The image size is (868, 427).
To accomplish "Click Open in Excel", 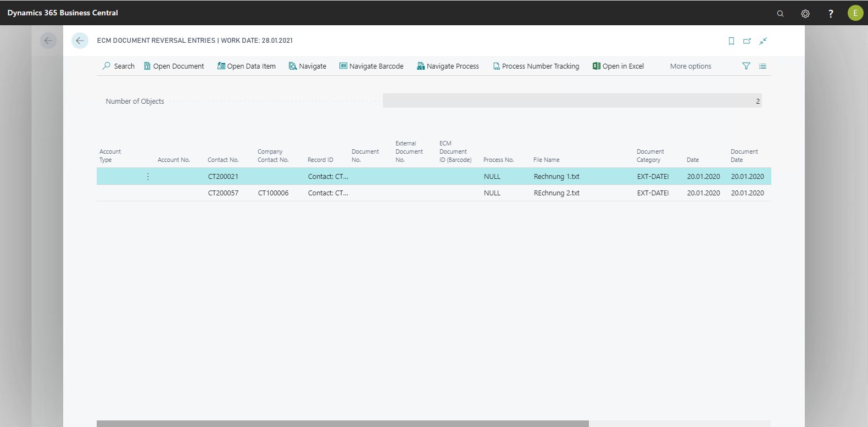I will 618,66.
